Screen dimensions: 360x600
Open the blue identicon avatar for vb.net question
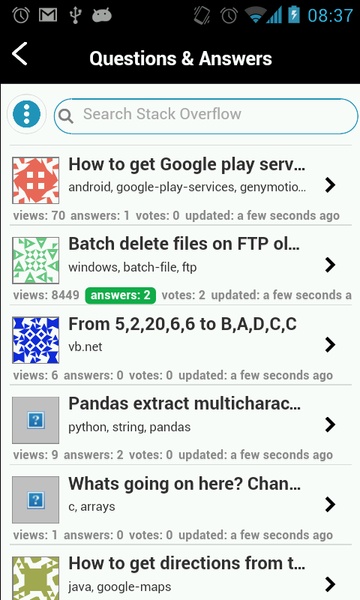[36, 340]
